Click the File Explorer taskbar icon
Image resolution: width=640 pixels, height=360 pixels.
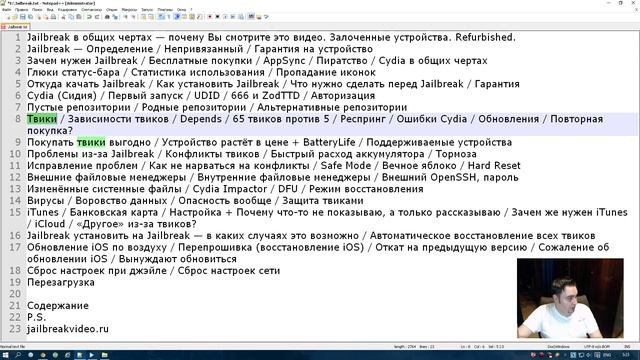[104, 355]
